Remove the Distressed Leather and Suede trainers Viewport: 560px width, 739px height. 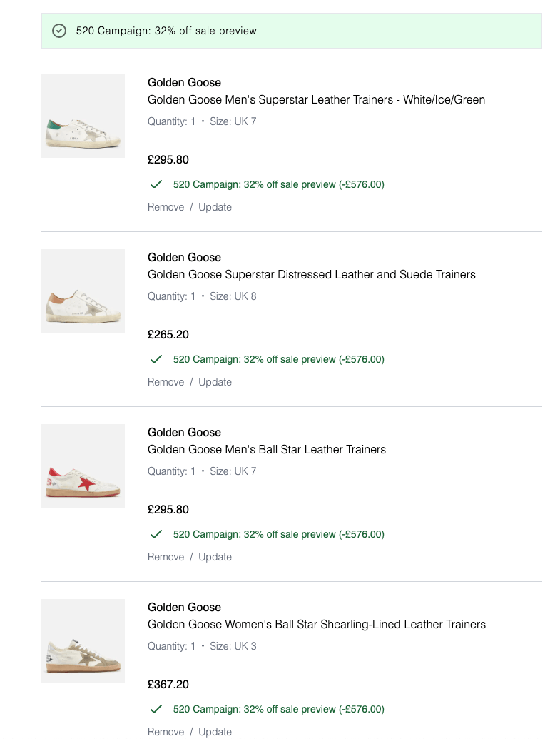166,382
